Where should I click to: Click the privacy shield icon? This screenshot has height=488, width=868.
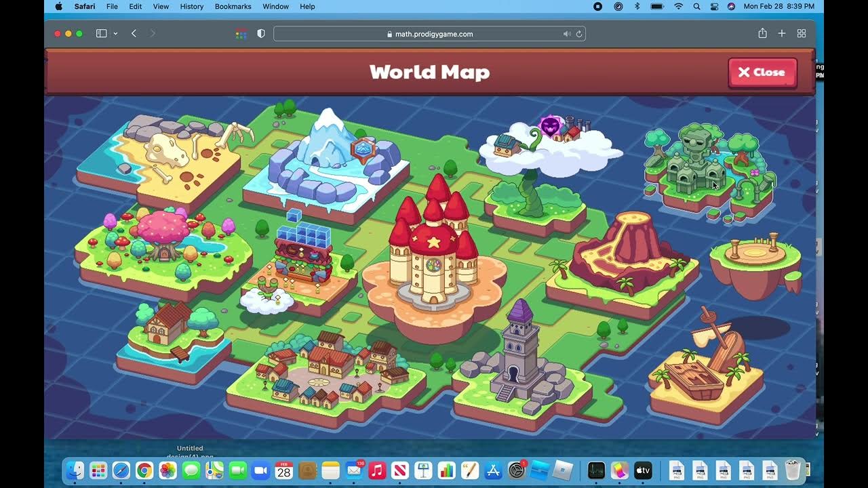[x=261, y=34]
